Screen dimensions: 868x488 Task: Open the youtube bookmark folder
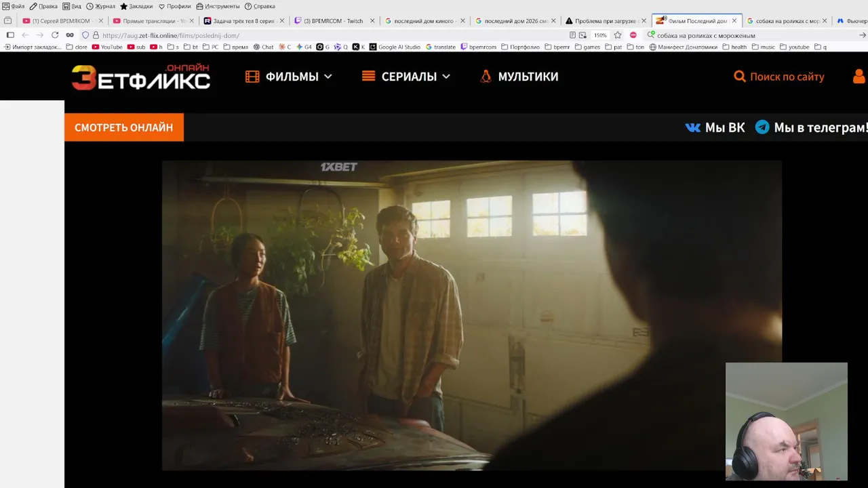point(795,47)
